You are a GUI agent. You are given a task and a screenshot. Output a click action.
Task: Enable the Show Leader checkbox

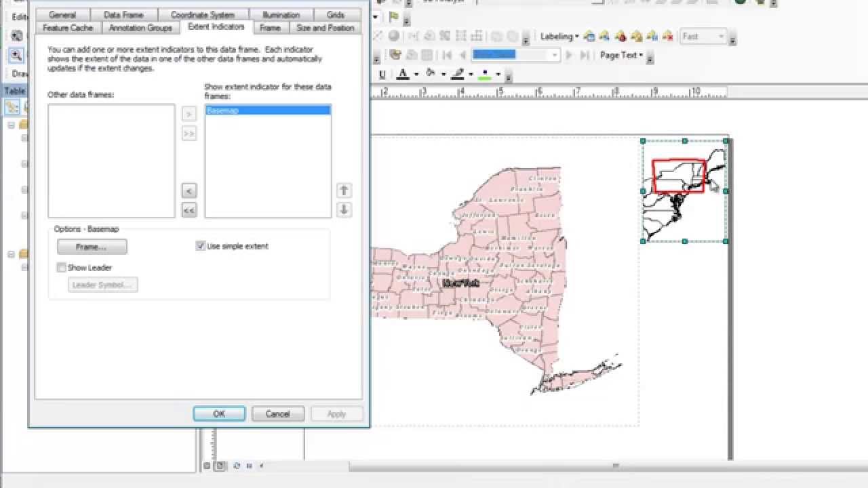point(62,268)
